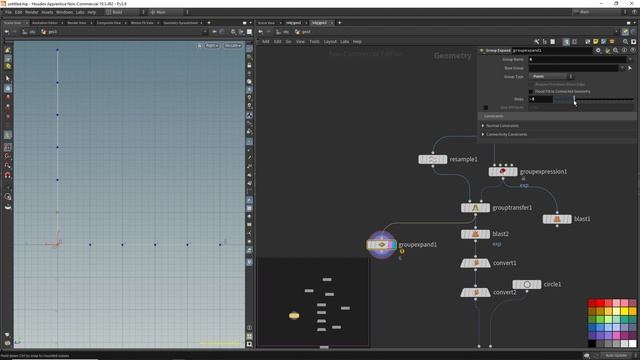Toggle the display flag on circle1 node
The height and width of the screenshot is (360, 640).
click(539, 284)
